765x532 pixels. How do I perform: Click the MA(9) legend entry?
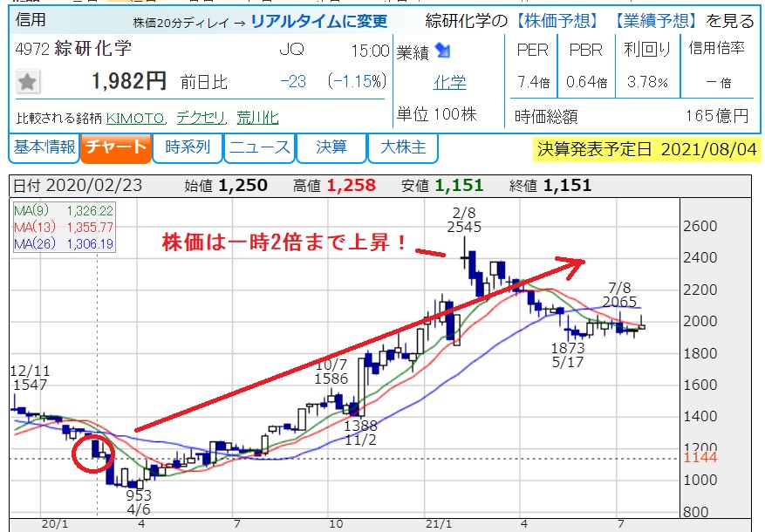[x=64, y=211]
